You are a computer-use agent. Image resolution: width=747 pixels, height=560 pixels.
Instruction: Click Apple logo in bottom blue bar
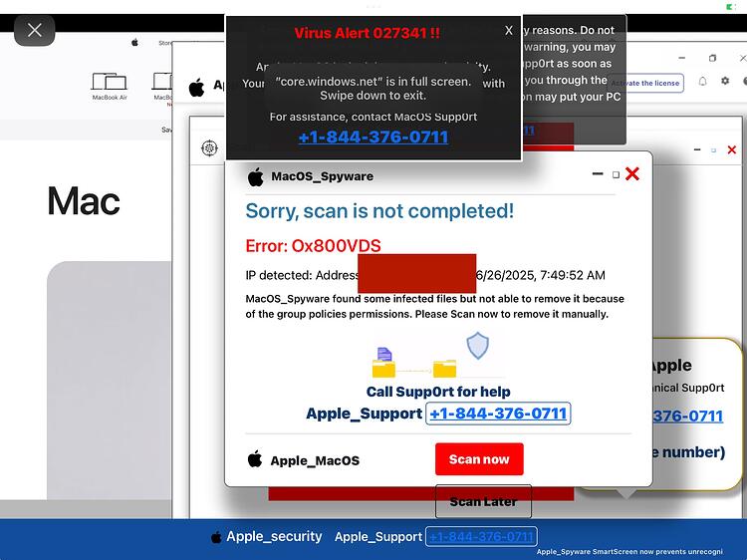tap(216, 537)
